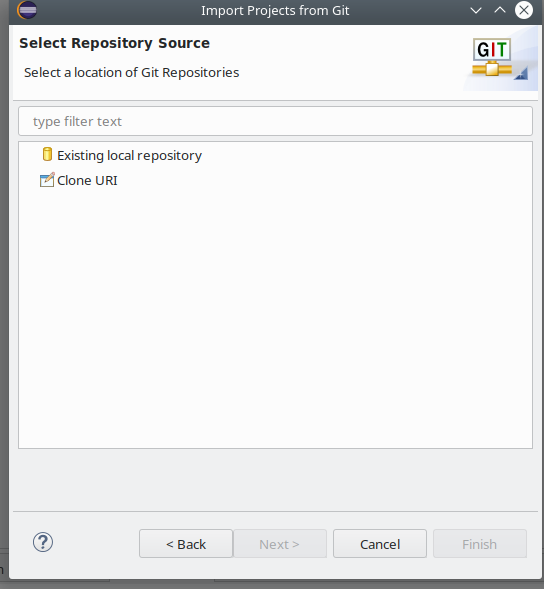Select Existing local repository entry

click(129, 156)
